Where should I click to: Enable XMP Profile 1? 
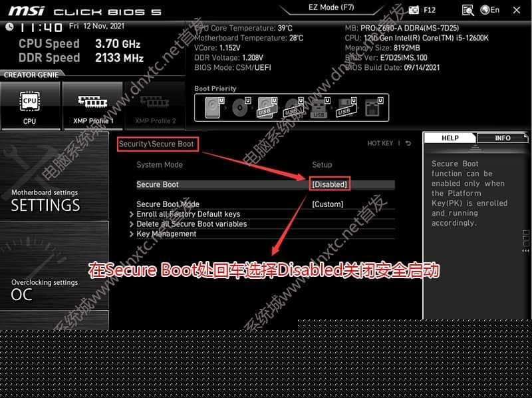coord(92,104)
